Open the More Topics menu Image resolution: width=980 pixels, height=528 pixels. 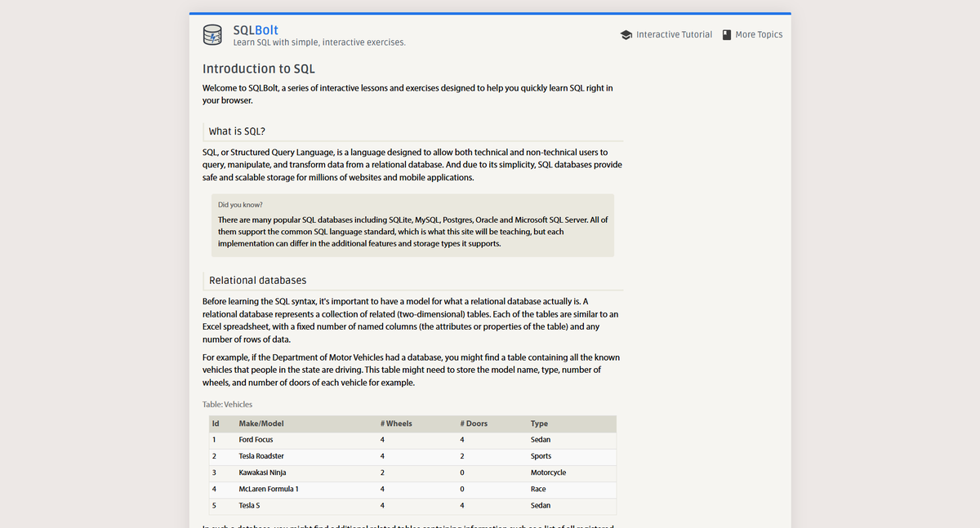(752, 35)
